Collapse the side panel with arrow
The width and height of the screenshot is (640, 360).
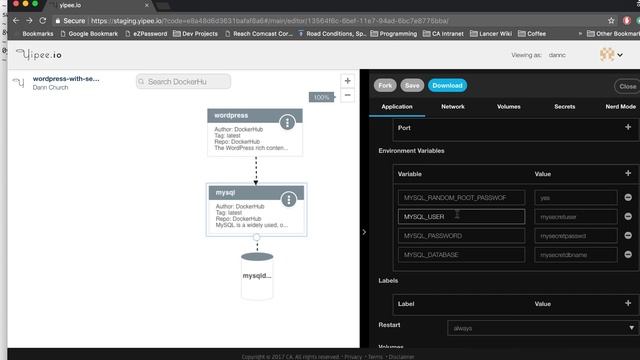(364, 232)
